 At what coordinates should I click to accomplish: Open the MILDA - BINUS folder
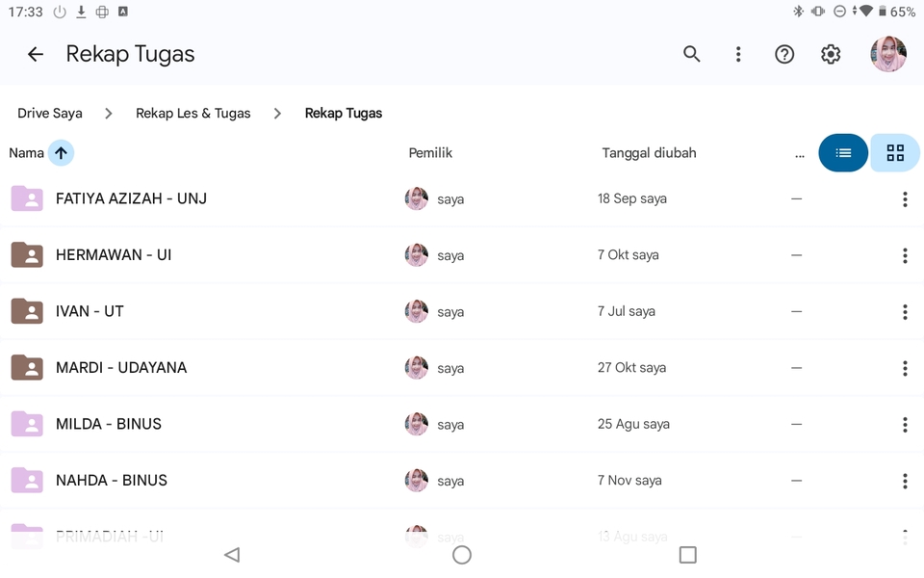[x=109, y=424]
